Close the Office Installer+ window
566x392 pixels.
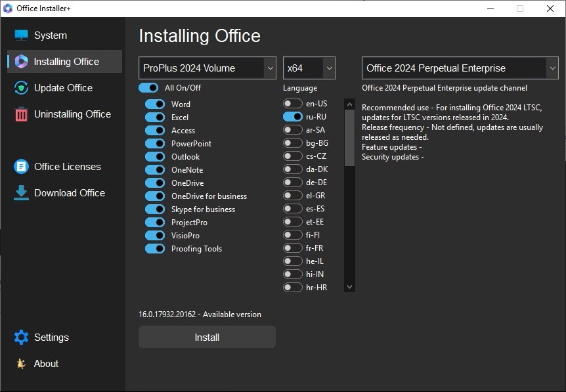point(550,9)
